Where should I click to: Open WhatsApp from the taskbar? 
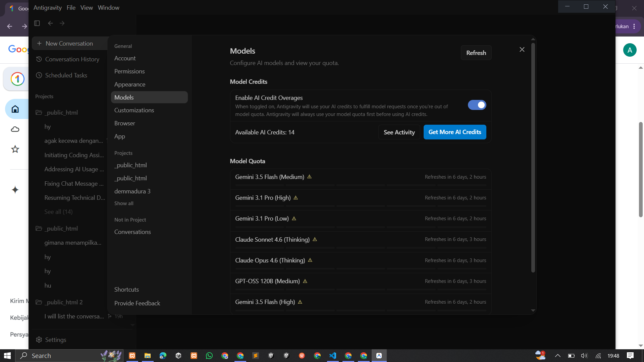click(x=209, y=356)
